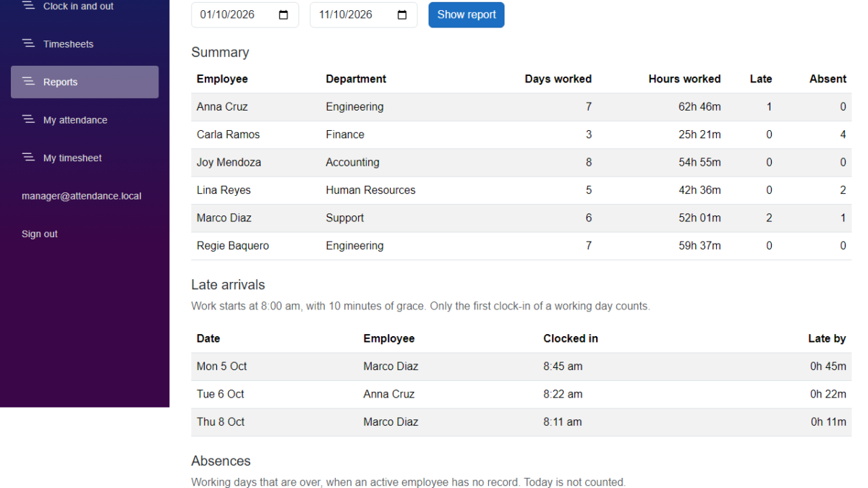Open My attendance page

point(85,120)
